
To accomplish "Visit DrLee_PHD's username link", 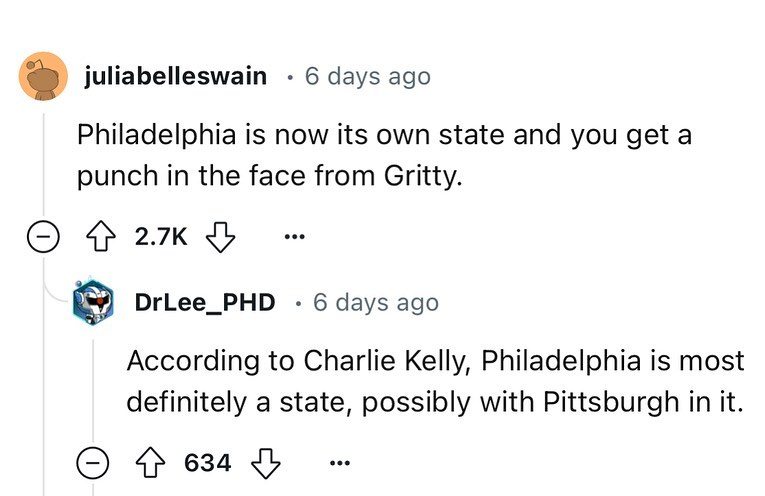I will [x=205, y=301].
